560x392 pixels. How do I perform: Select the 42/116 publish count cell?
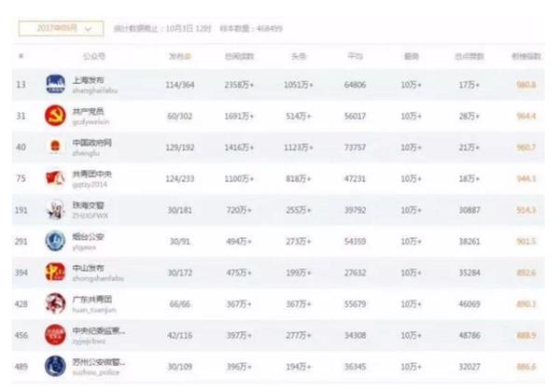(x=180, y=336)
